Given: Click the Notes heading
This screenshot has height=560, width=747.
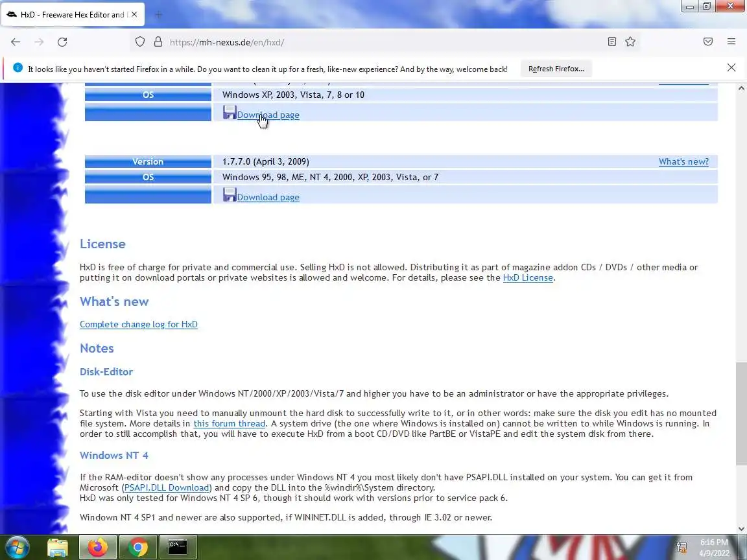Looking at the screenshot, I should coord(97,348).
